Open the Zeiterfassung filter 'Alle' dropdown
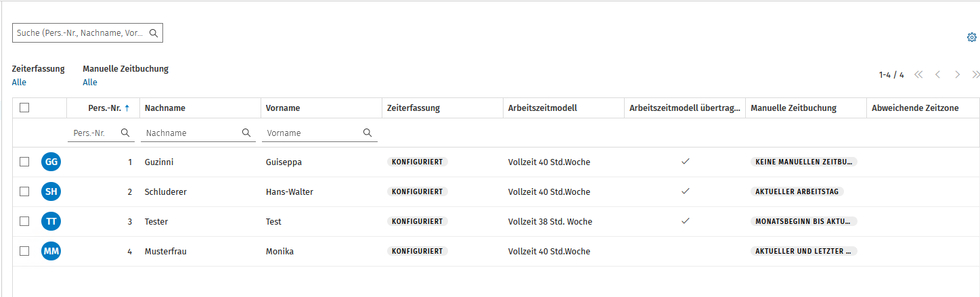This screenshot has width=980, height=297. [x=19, y=83]
